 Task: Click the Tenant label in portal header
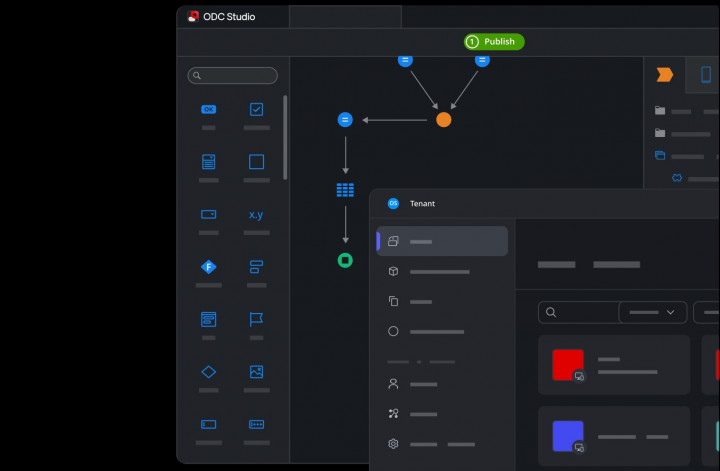[422, 203]
